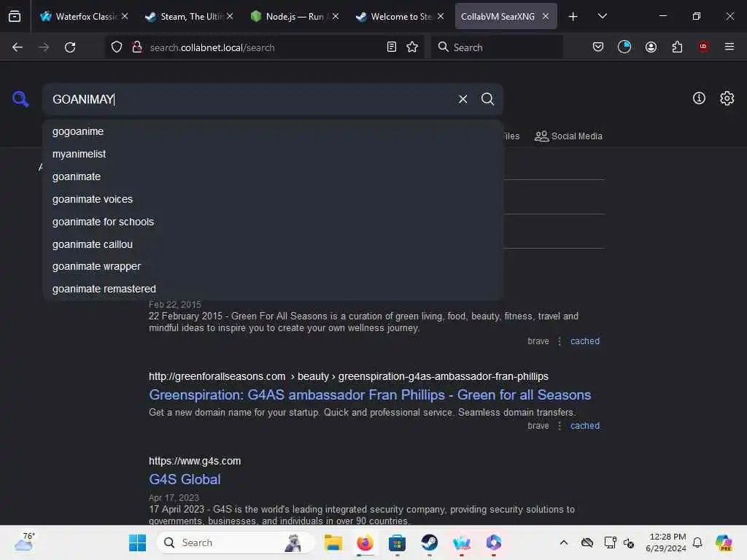Open tracking protection shield icon
Viewport: 747px width, 560px height.
point(117,47)
